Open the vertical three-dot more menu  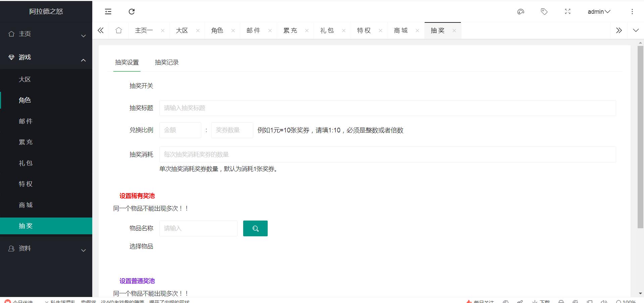632,12
